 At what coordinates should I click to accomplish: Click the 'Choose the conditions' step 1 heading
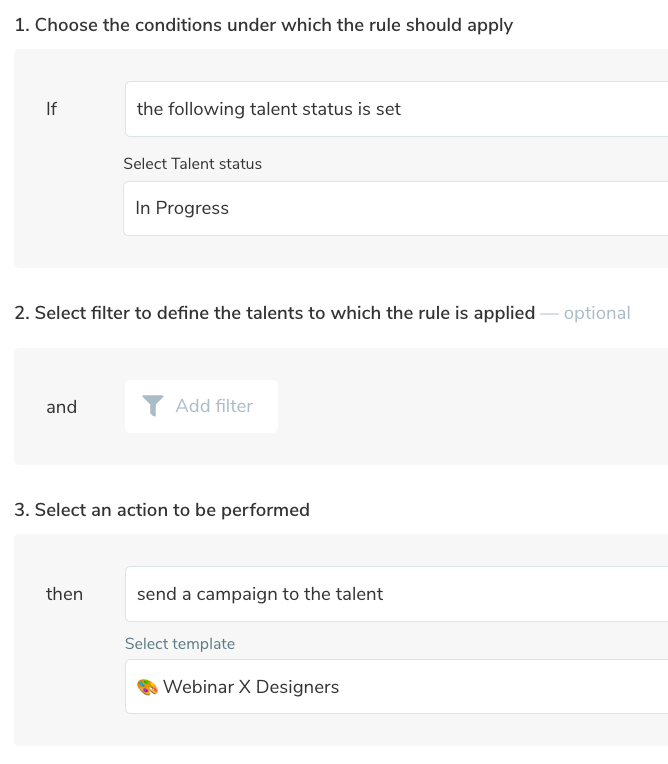(264, 25)
